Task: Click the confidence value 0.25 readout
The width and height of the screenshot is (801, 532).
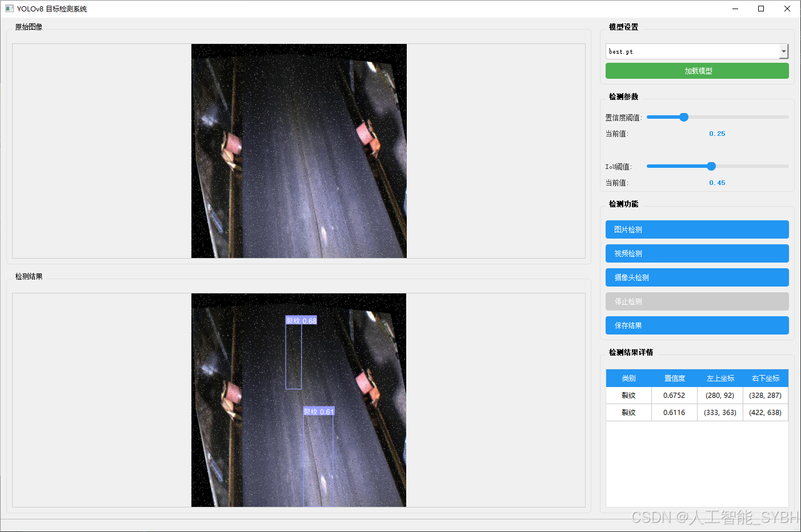Action: (717, 134)
